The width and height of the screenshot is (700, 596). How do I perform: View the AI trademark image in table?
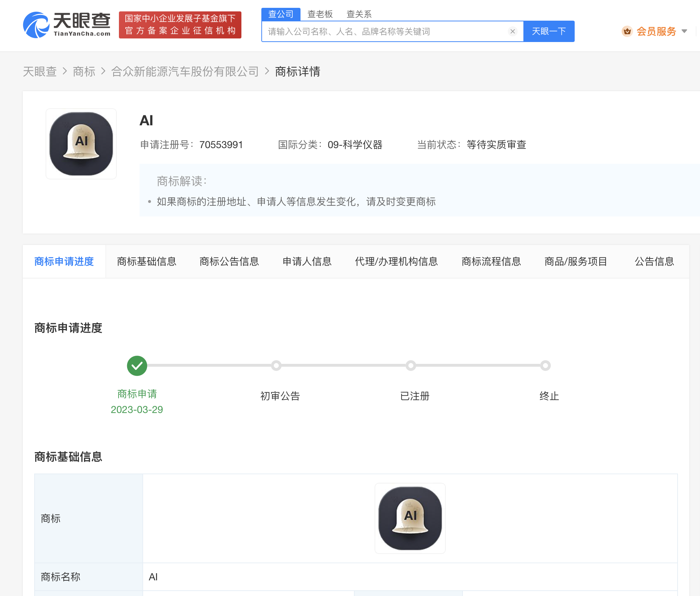click(410, 518)
